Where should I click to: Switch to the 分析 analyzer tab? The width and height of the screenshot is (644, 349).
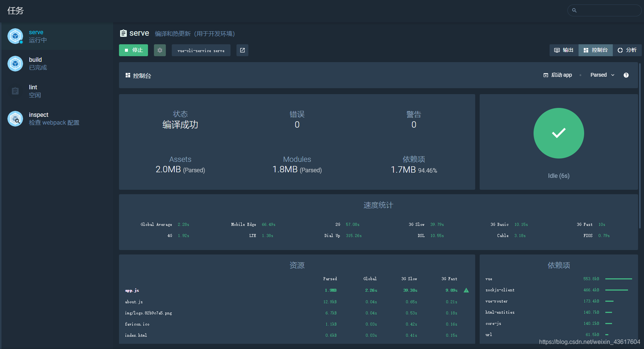pos(627,50)
